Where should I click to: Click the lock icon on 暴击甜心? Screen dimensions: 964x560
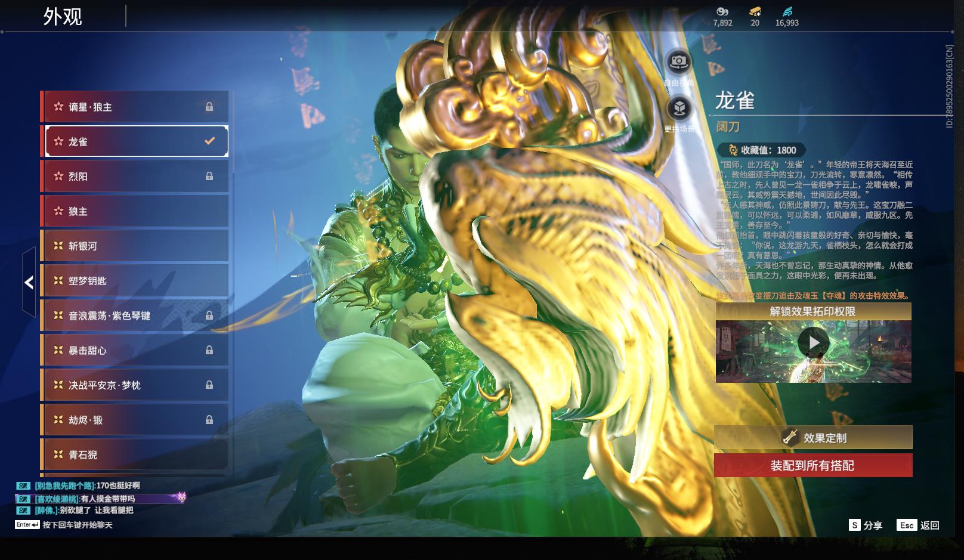pyautogui.click(x=209, y=351)
